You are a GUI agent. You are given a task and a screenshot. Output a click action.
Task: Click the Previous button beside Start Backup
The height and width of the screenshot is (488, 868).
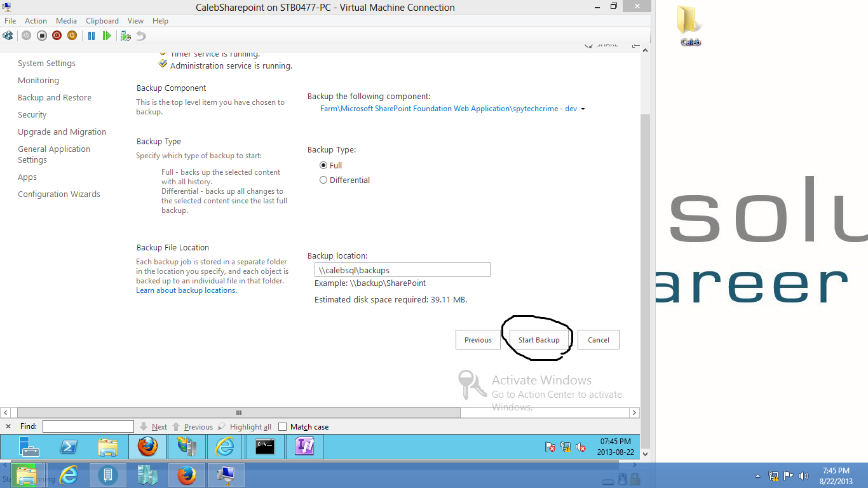[x=478, y=340]
